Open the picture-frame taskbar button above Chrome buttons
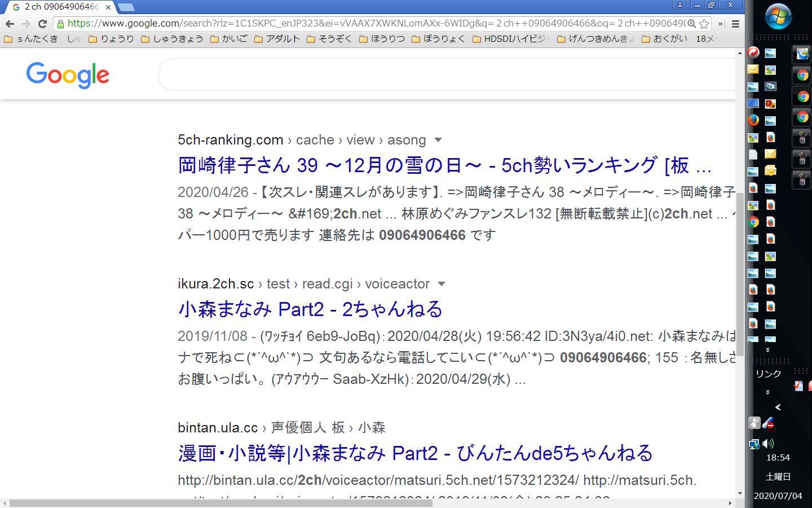Image resolution: width=812 pixels, height=508 pixels. point(801,54)
